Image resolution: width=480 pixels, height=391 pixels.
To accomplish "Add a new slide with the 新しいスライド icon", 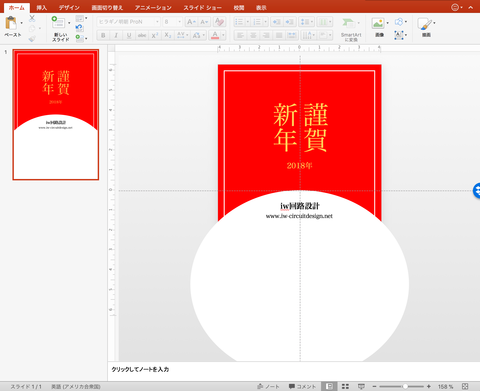I will pos(58,22).
